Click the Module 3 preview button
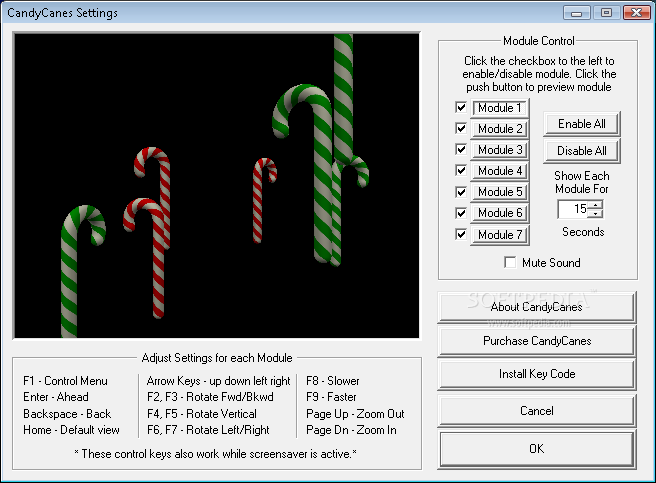656x483 pixels. pyautogui.click(x=500, y=150)
